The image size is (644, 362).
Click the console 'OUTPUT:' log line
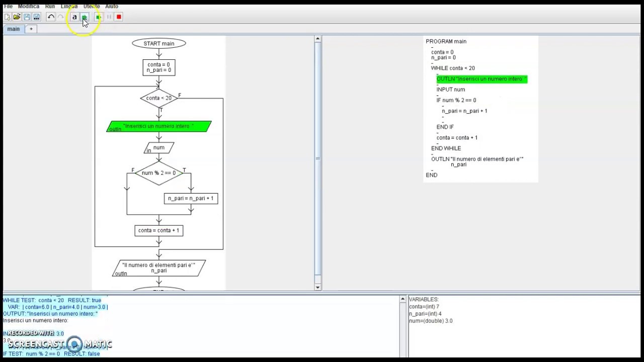click(50, 314)
